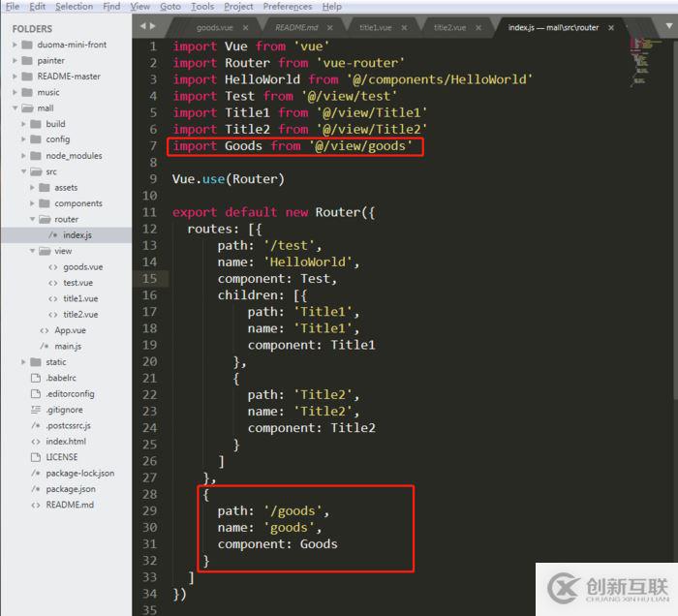Click the FOLDERS sidebar heading
Screen dimensions: 678x616
pyautogui.click(x=32, y=29)
